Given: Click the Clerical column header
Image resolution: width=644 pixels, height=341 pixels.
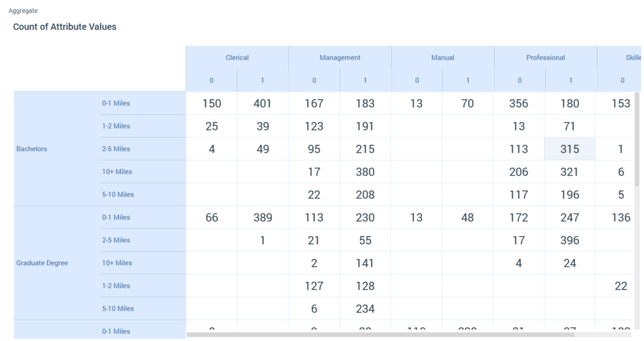Looking at the screenshot, I should (x=237, y=58).
